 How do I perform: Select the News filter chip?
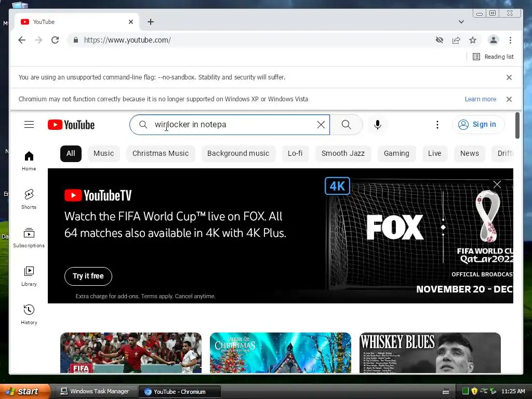pos(470,153)
